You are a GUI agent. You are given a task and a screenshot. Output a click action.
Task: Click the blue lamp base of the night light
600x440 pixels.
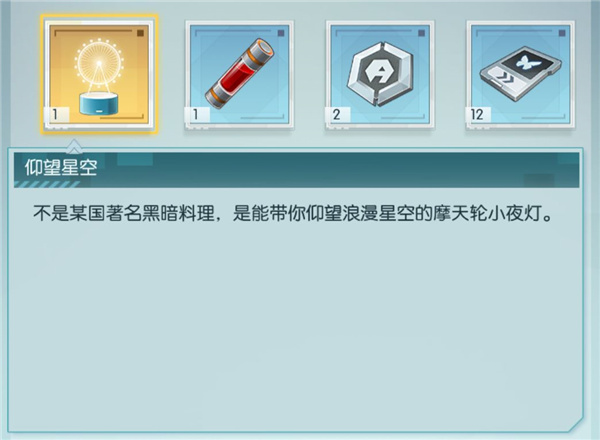[x=99, y=104]
